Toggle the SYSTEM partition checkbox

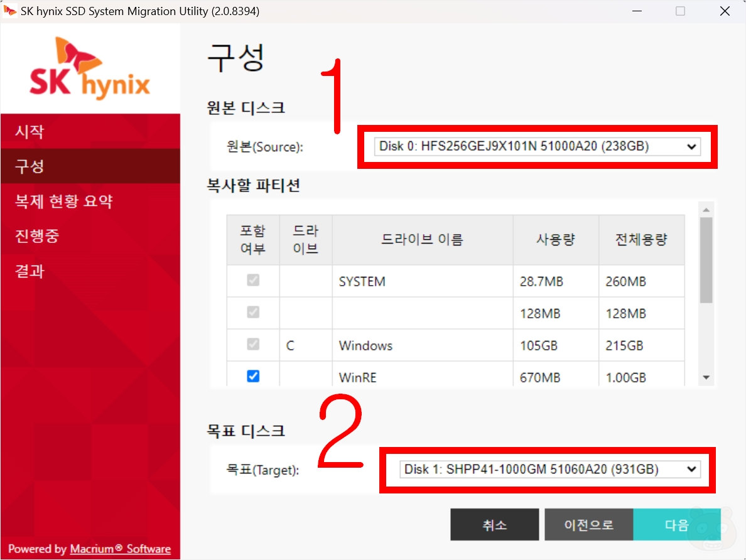click(253, 280)
